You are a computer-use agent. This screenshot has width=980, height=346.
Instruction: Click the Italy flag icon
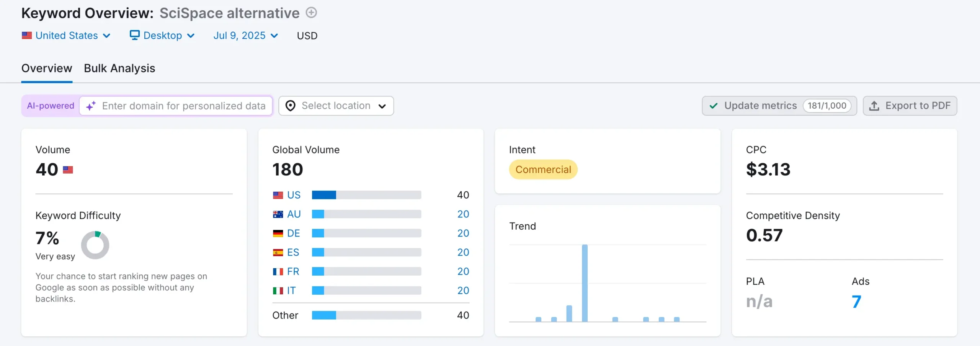pyautogui.click(x=278, y=291)
